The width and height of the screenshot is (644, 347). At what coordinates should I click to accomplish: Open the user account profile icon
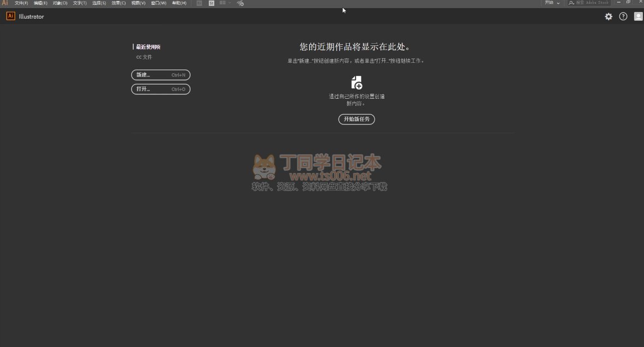(x=638, y=16)
